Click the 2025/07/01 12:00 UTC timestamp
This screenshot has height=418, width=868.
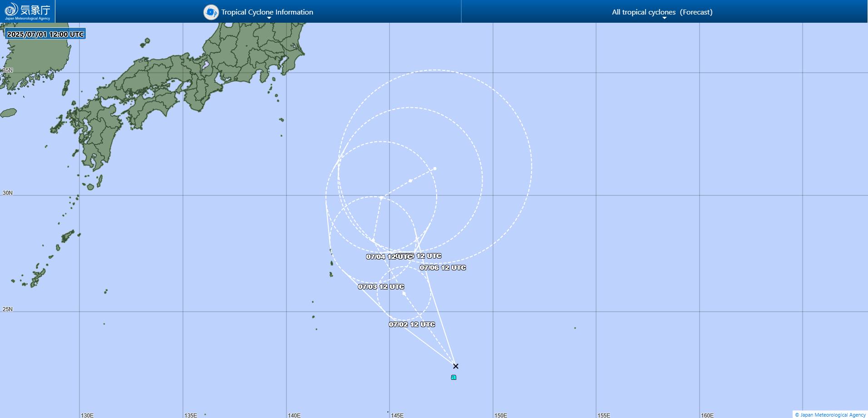(x=45, y=34)
